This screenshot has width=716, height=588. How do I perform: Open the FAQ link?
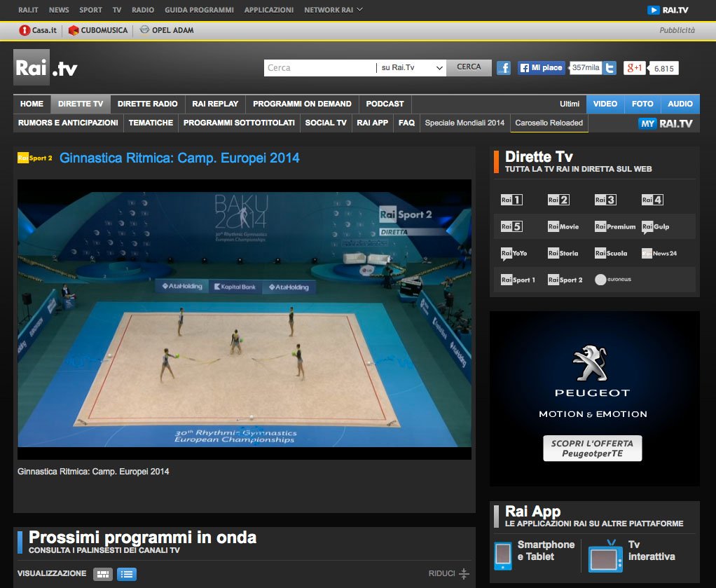[406, 123]
